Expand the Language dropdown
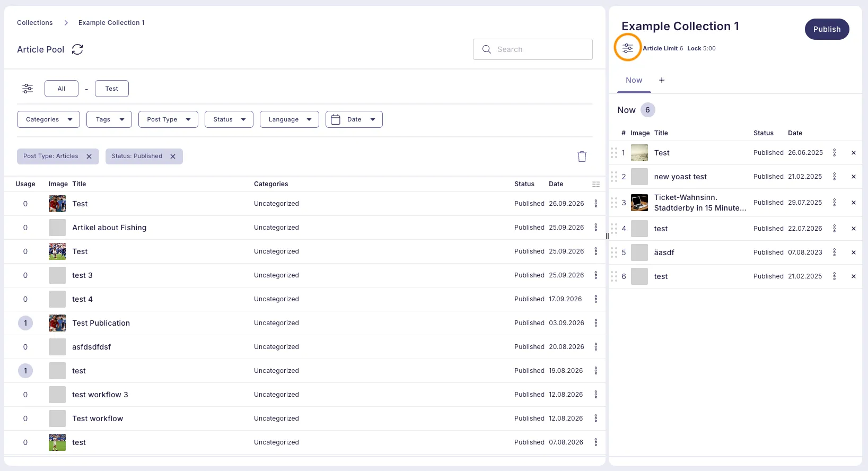 click(x=290, y=119)
